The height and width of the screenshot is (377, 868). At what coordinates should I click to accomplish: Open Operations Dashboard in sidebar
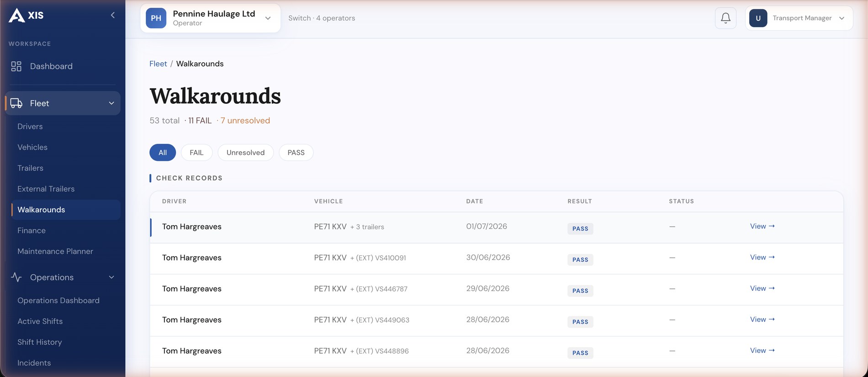58,300
